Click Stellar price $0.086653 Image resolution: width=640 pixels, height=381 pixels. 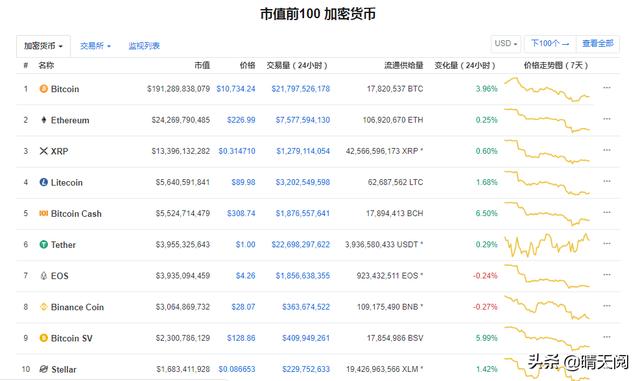point(237,369)
